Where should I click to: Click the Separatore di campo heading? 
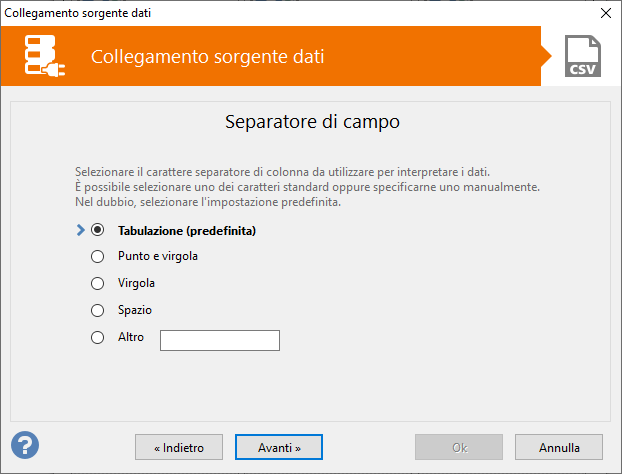coord(311,123)
